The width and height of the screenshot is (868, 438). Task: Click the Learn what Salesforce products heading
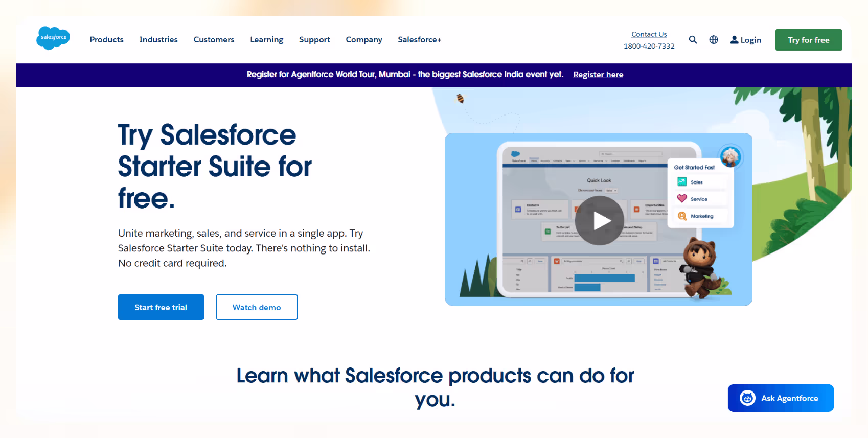[435, 387]
